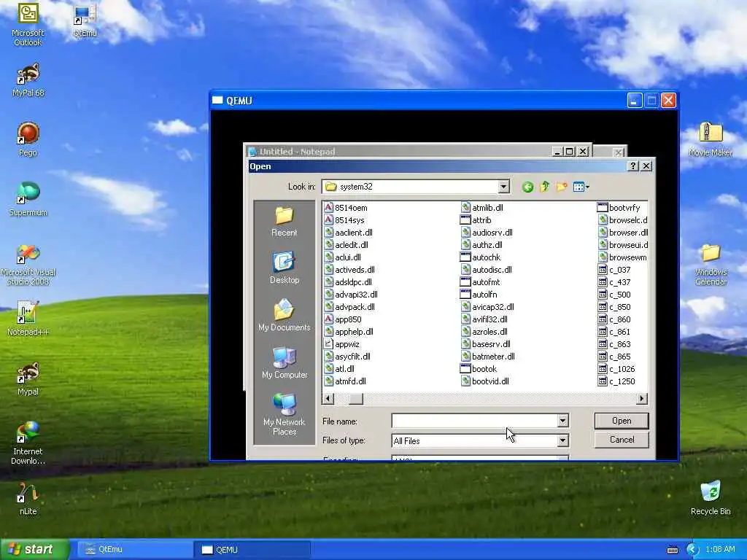747x560 pixels.
Task: Jump to My Documents in places bar
Action: coord(285,315)
